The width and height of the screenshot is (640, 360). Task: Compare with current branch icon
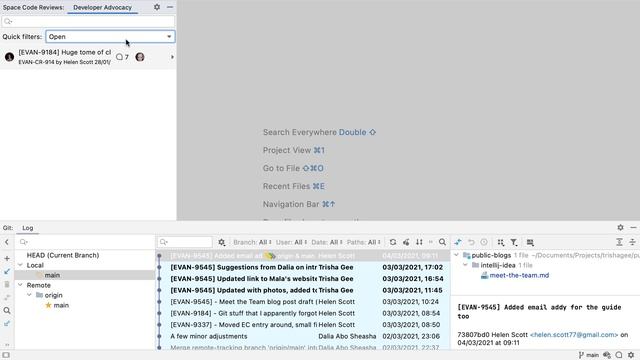[7, 298]
